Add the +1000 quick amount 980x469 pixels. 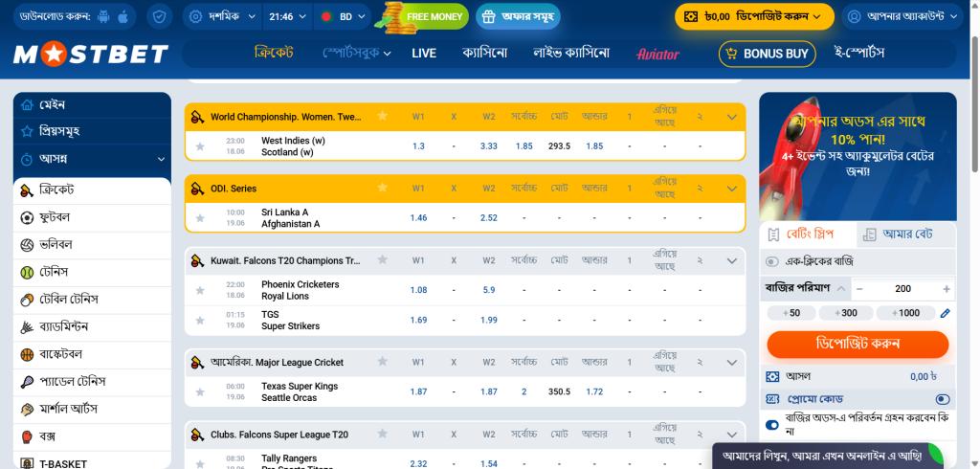tap(905, 313)
